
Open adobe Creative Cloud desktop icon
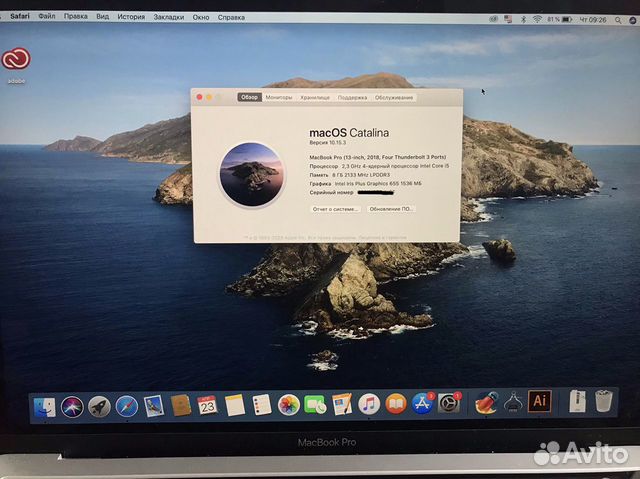coord(16,59)
